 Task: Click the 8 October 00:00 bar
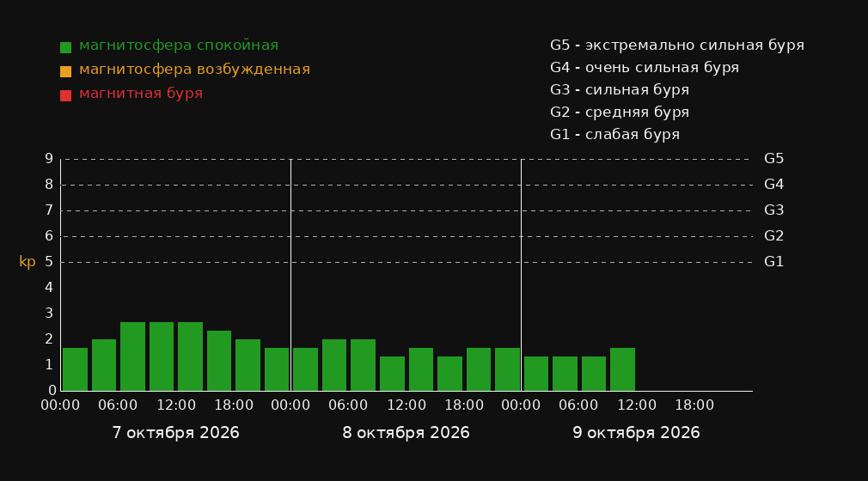coord(306,369)
